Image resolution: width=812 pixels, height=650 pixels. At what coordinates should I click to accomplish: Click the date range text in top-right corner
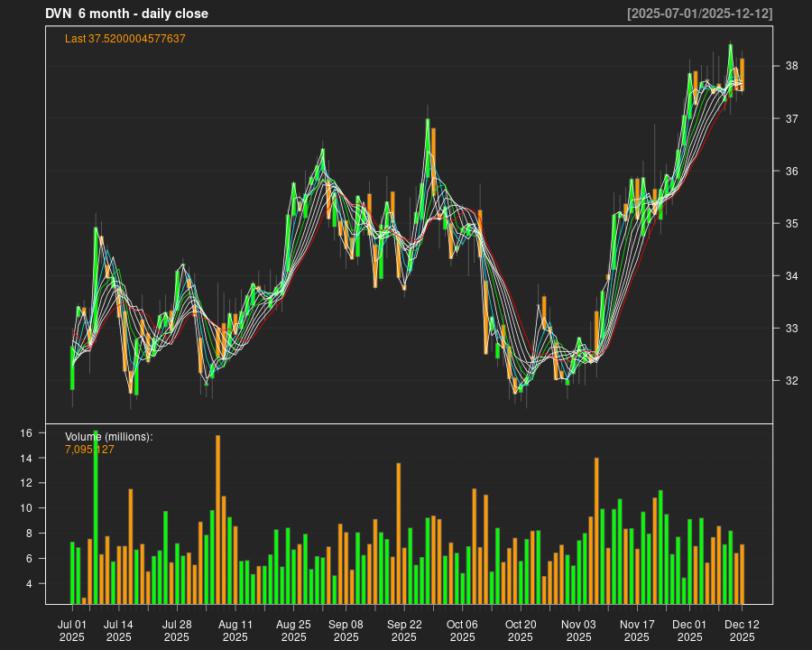(x=699, y=14)
